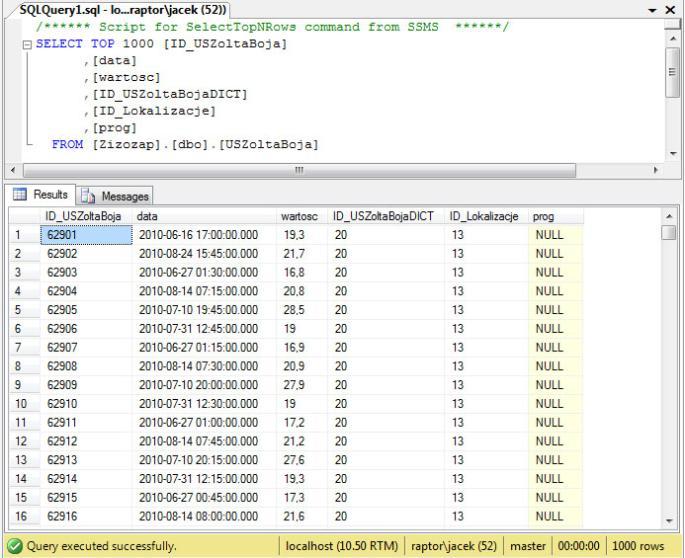Click the split bar handle above the editor scrollbar

671,24
